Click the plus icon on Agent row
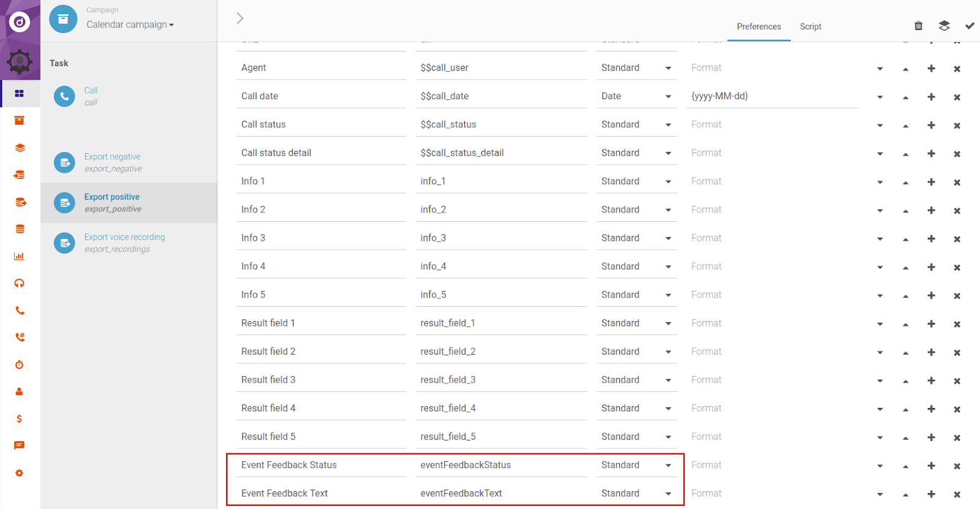Image resolution: width=980 pixels, height=509 pixels. tap(931, 69)
